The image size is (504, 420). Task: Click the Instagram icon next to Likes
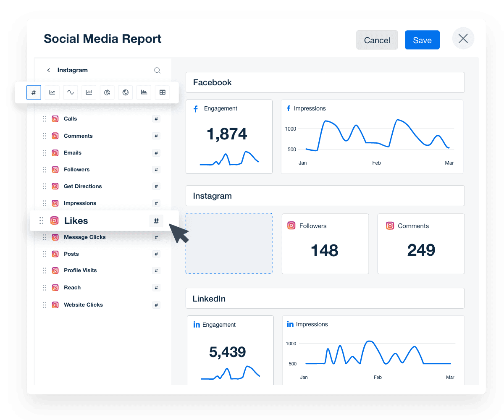point(55,220)
